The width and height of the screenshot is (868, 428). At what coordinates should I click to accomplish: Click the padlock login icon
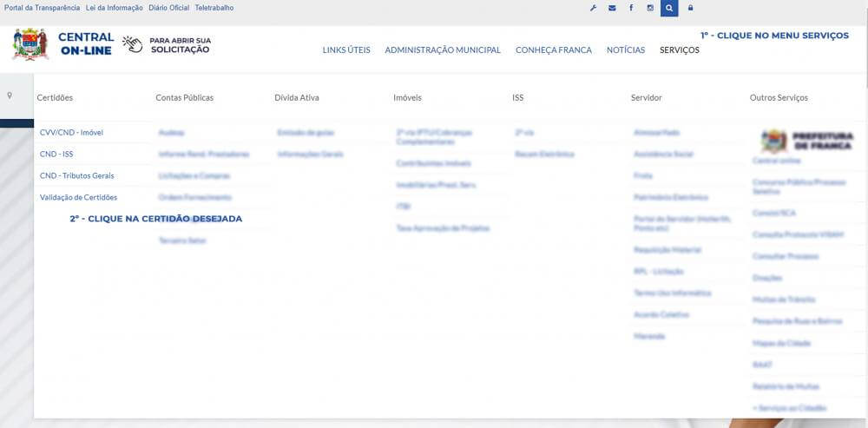[x=690, y=9]
